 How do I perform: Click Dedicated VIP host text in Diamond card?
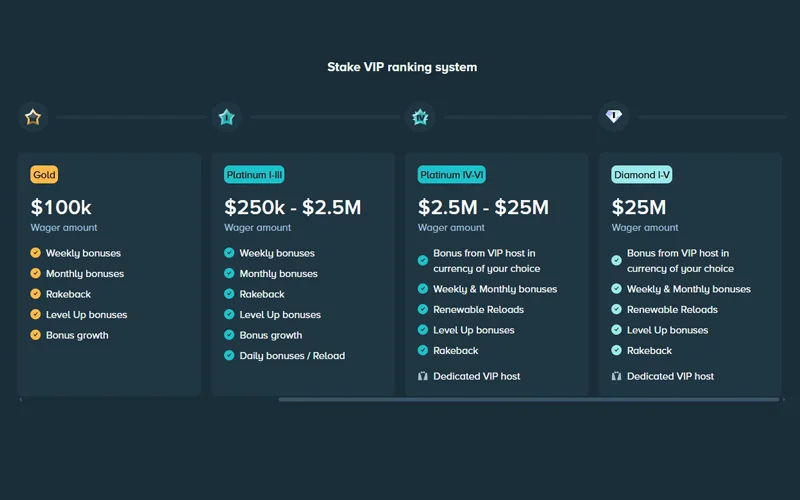670,376
